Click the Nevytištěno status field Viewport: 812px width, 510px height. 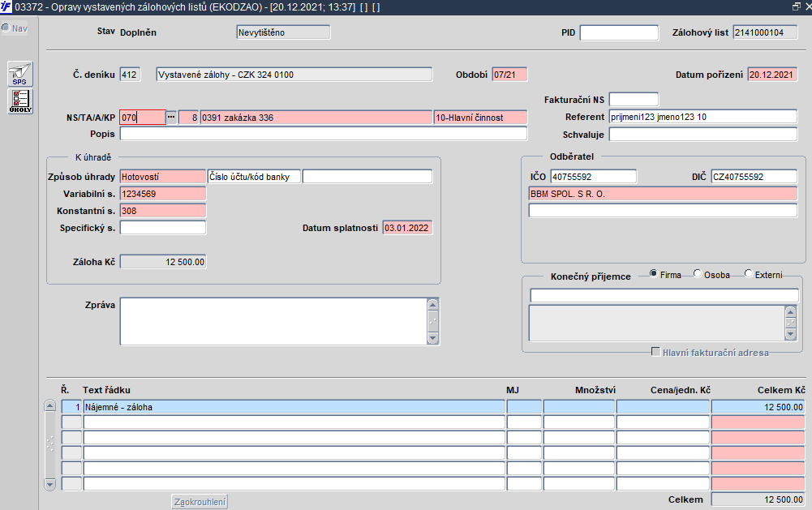coord(283,32)
